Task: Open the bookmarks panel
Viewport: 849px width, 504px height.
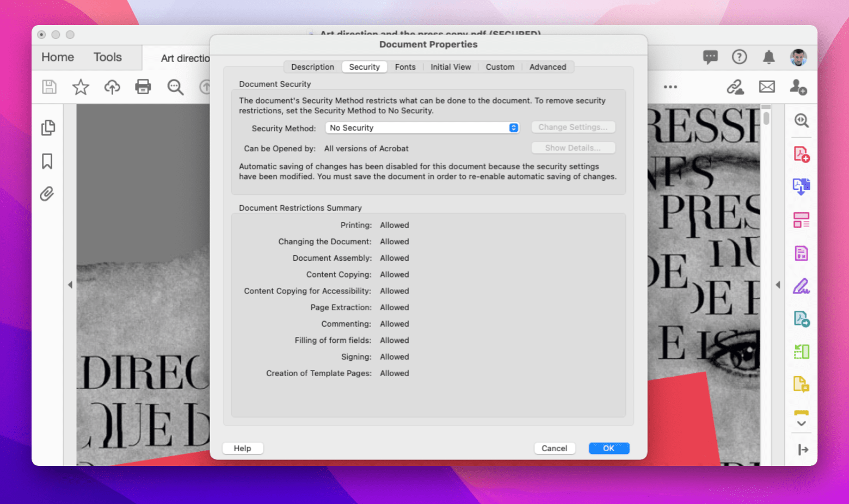Action: pos(47,161)
